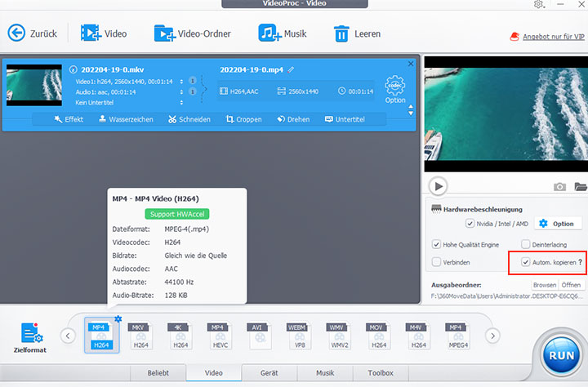Toggle Autom. kopieren checkbox

pyautogui.click(x=525, y=262)
